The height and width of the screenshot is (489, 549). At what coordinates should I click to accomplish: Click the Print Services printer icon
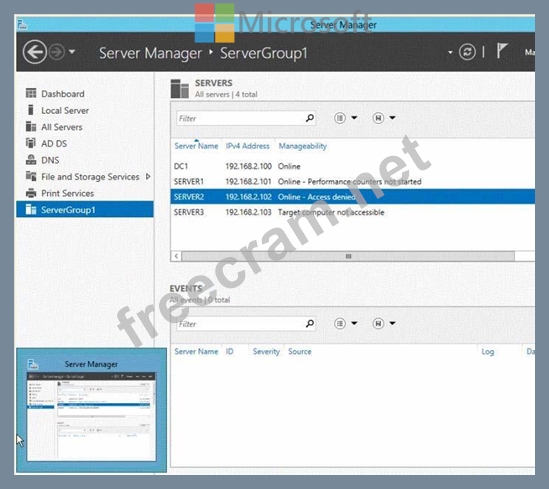[31, 193]
